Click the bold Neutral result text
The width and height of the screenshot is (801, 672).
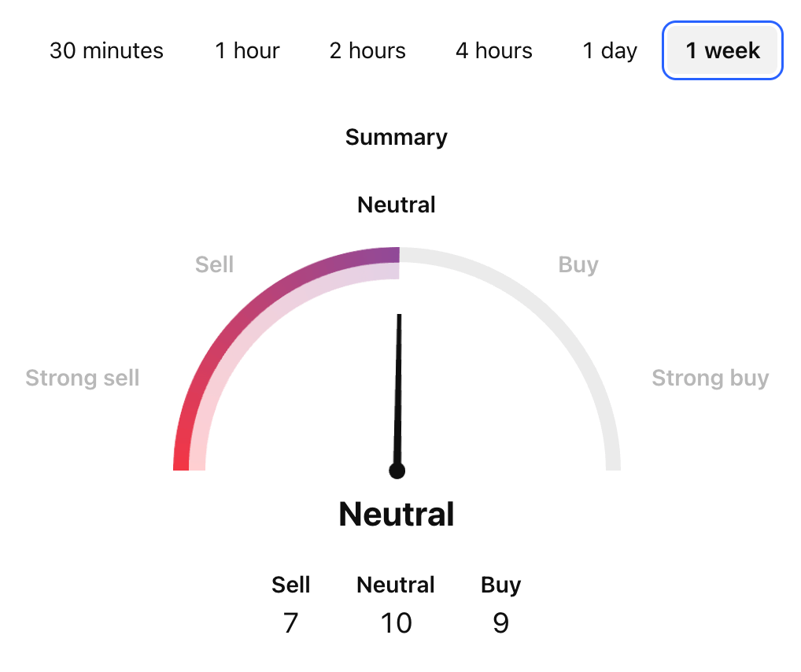click(x=396, y=513)
